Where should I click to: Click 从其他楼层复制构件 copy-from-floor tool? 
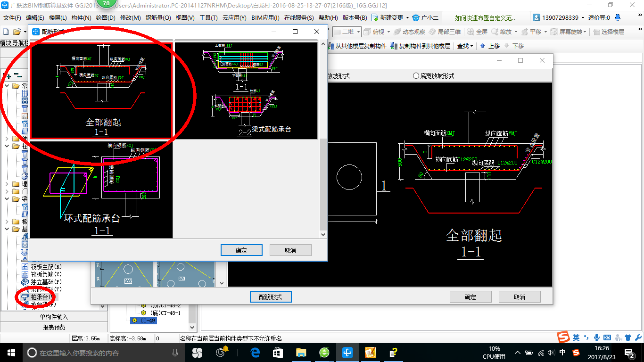point(357,46)
